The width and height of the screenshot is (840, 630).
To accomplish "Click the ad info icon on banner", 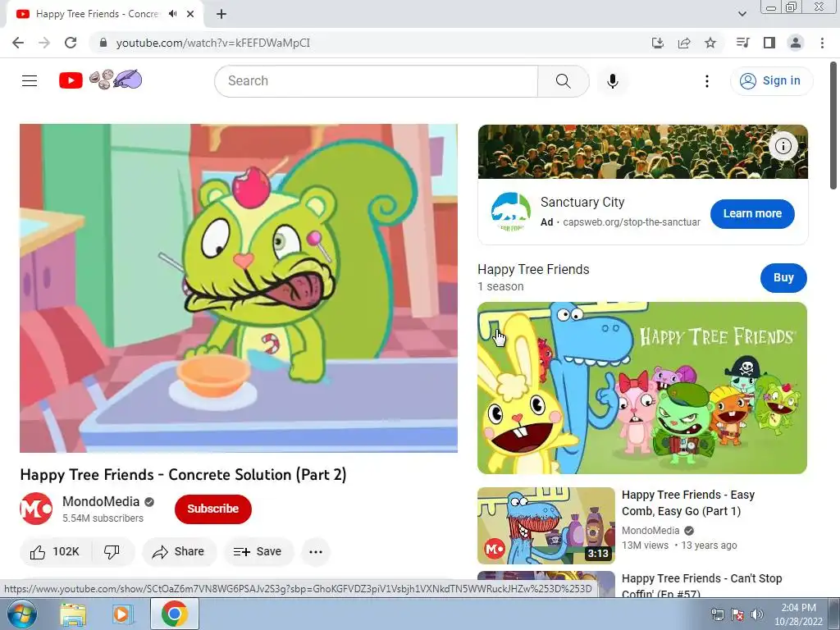I will coord(783,146).
